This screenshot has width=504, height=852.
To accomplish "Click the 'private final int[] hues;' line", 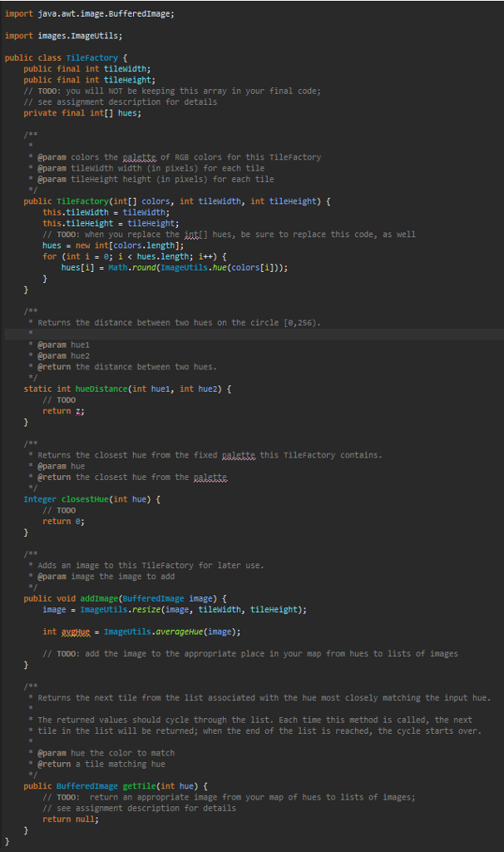I will [82, 113].
